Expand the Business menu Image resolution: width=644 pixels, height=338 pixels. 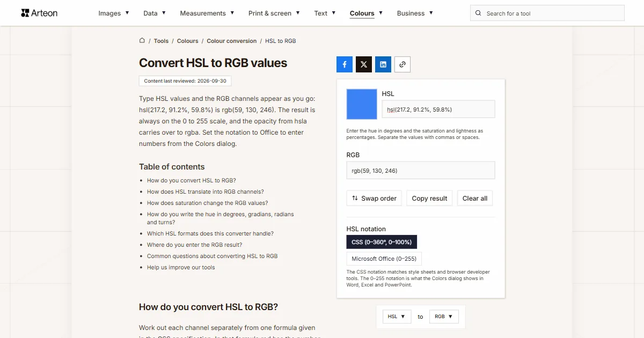pos(415,13)
